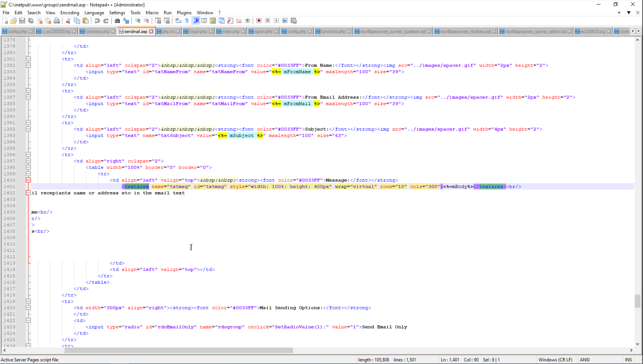Image resolution: width=643 pixels, height=364 pixels.
Task: Click the Save file toolbar icon
Action: 22,21
